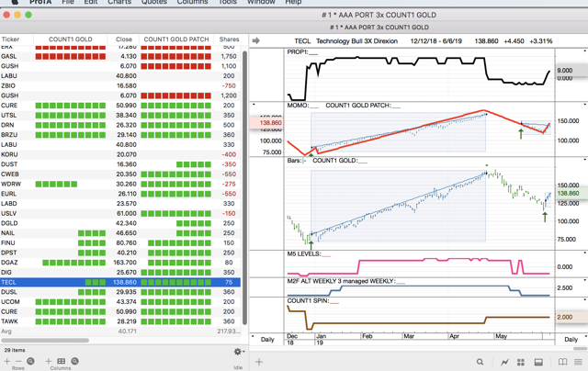The width and height of the screenshot is (588, 371).
Task: Click the PROP1 indicator label
Action: point(297,52)
